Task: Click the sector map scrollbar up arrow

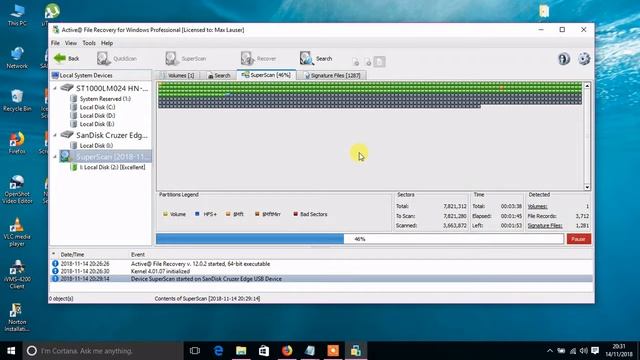Action: 587,86
